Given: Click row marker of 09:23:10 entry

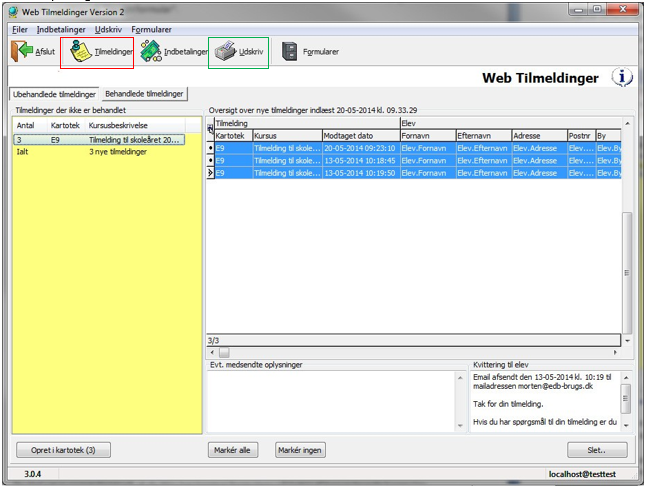Looking at the screenshot, I should (210, 148).
